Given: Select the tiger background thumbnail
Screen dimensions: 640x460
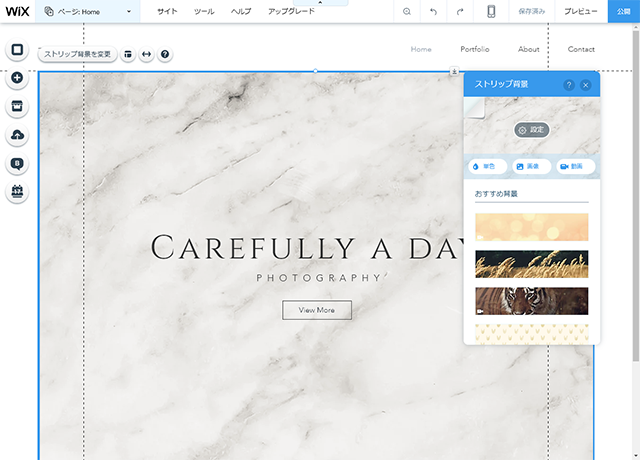Looking at the screenshot, I should pyautogui.click(x=531, y=301).
